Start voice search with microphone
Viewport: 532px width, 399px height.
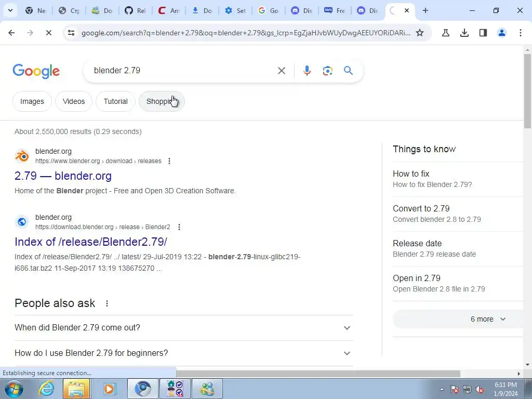pos(307,71)
